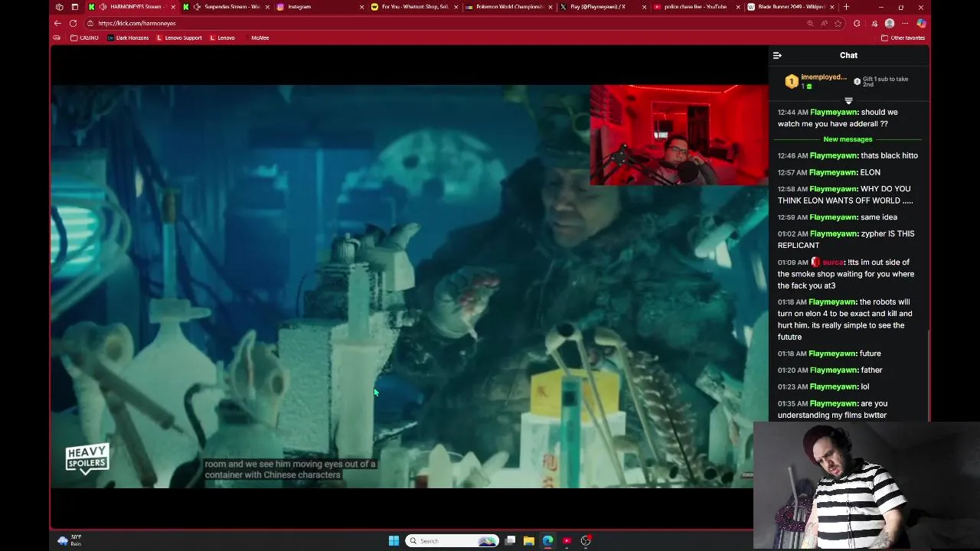Click the muted speaker icon on Suspendas tab
This screenshot has height=551, width=980.
tap(198, 7)
